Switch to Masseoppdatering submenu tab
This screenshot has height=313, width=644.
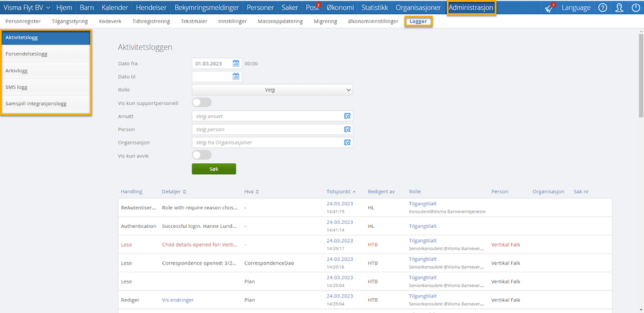coord(280,21)
